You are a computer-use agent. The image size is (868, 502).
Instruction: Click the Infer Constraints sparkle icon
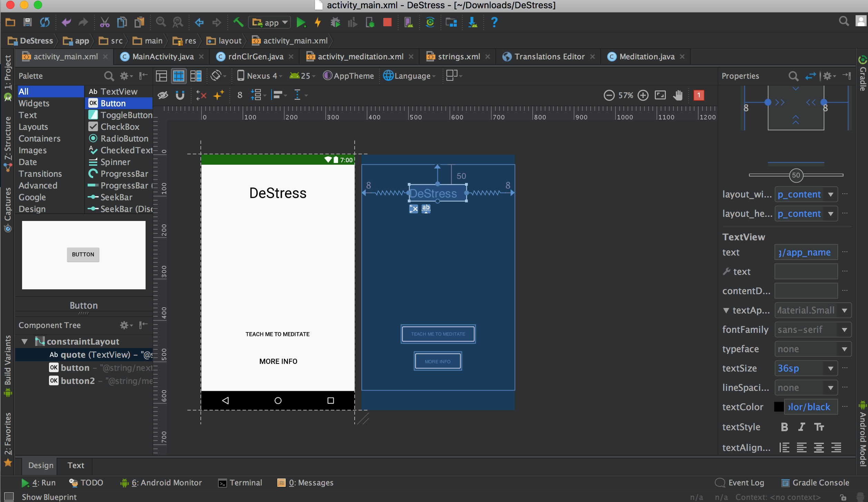coord(218,95)
